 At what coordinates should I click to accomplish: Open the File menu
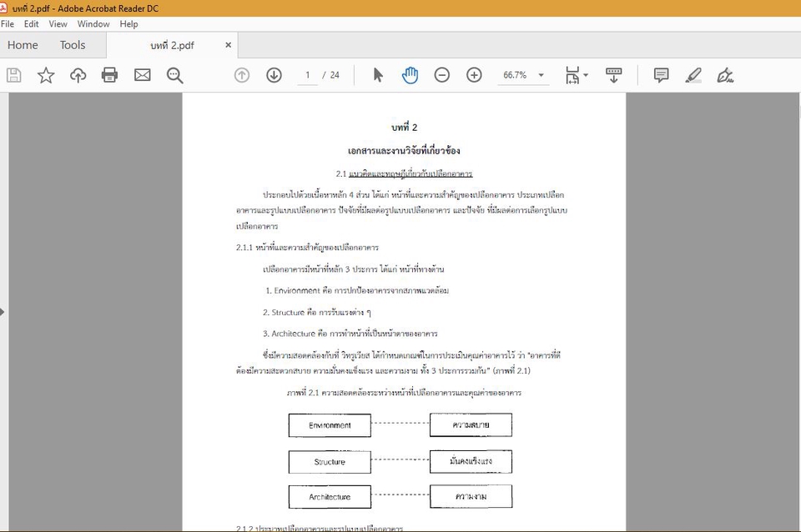tap(8, 24)
